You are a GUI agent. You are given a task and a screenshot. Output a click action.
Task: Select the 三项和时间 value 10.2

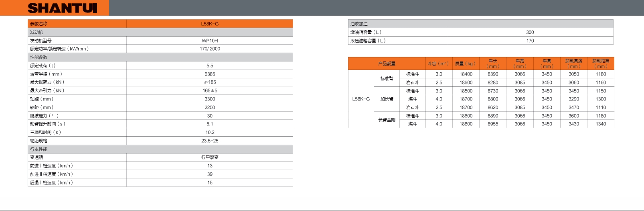point(210,132)
